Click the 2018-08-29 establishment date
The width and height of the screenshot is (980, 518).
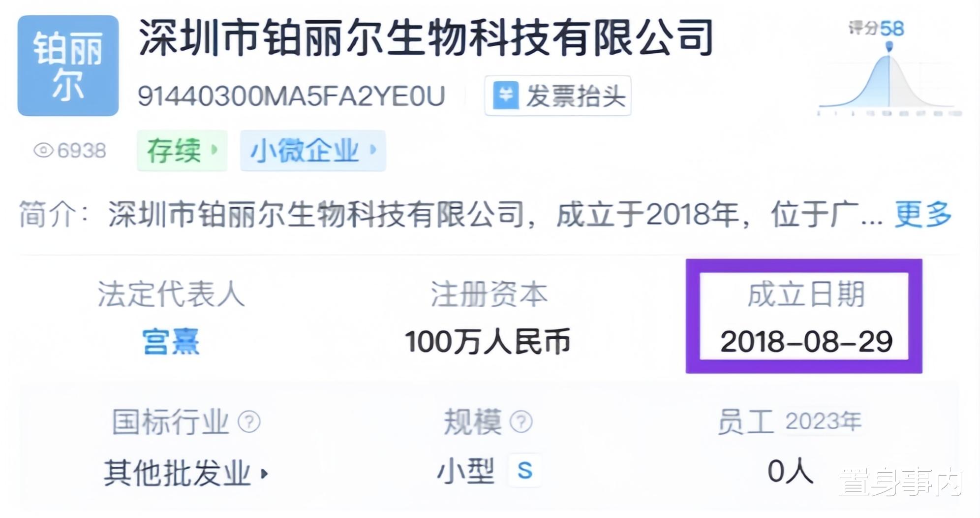tap(806, 342)
